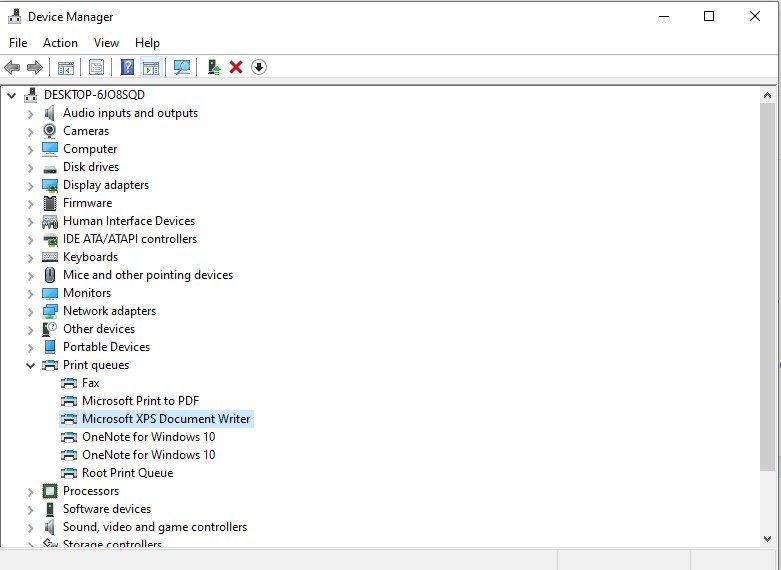
Task: Open the Action menu
Action: click(60, 43)
